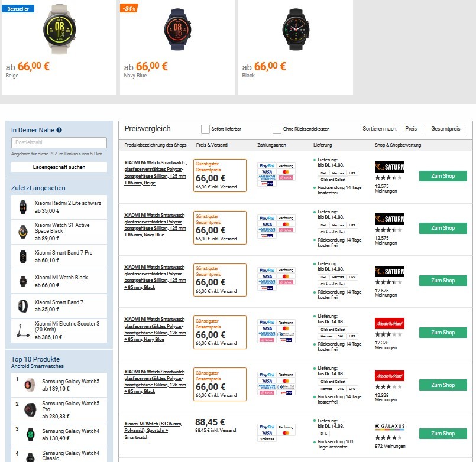The width and height of the screenshot is (476, 462).
Task: Select the Black watch variant card
Action: [296, 47]
